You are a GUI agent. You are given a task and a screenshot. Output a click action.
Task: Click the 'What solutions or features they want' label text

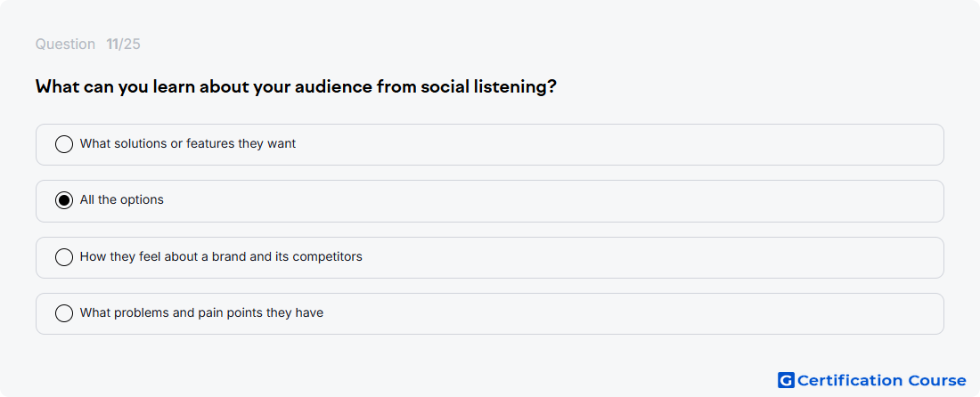coord(187,143)
